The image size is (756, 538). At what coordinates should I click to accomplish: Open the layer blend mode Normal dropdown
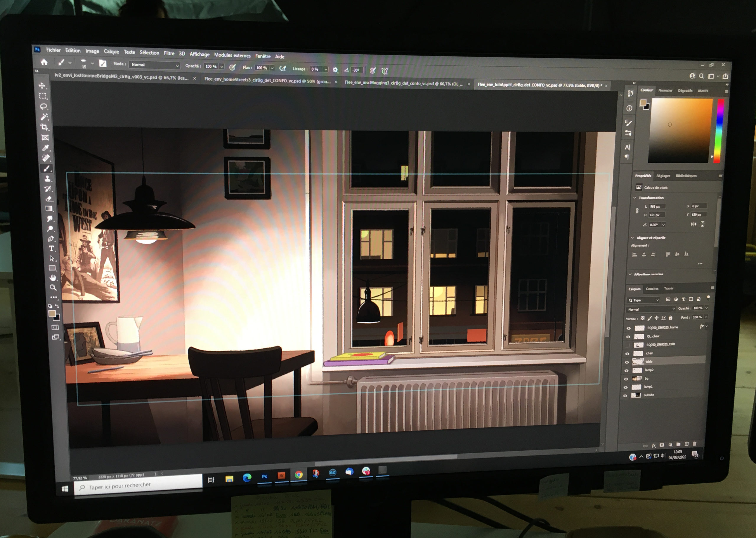(651, 309)
